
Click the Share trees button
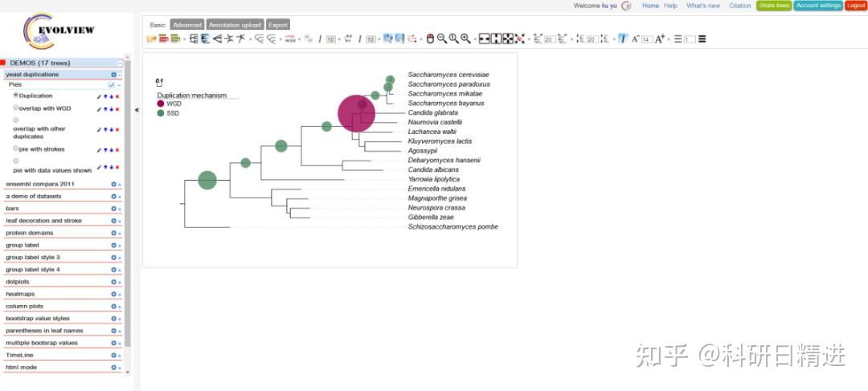tap(774, 6)
